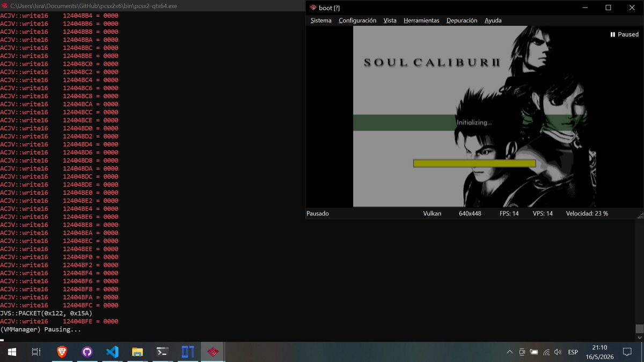Click the Paused indicator in game view
644x362 pixels.
(x=625, y=34)
